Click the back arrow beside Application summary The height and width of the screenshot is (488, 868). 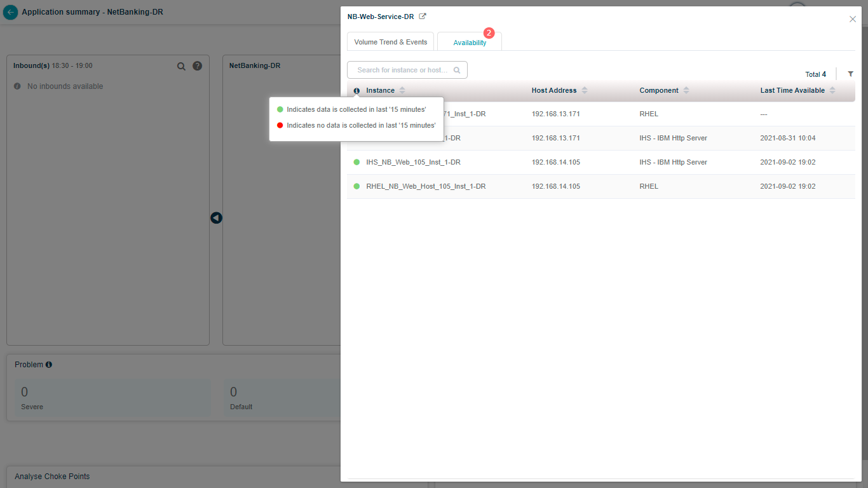click(11, 12)
